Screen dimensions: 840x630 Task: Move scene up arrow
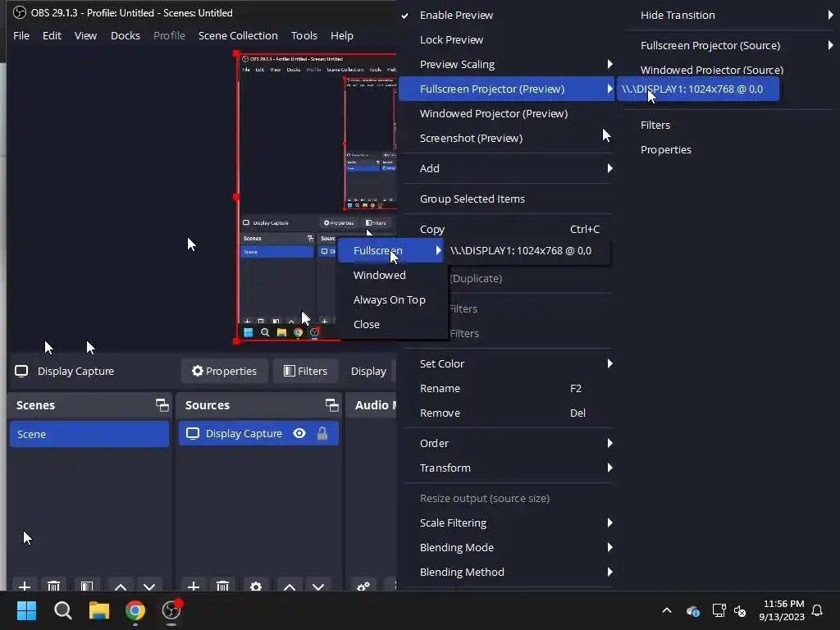(121, 586)
